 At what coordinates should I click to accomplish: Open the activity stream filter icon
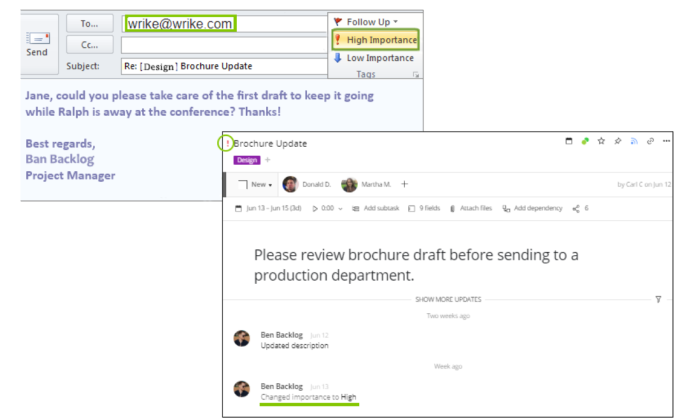point(658,299)
